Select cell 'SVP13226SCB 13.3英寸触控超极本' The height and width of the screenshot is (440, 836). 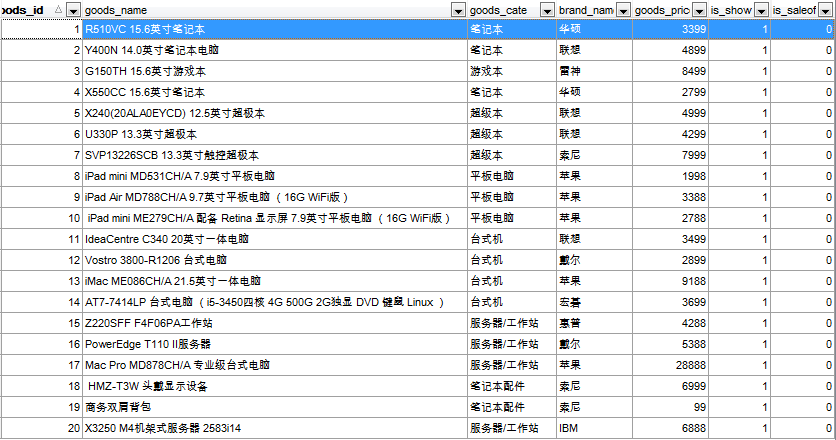coord(275,155)
